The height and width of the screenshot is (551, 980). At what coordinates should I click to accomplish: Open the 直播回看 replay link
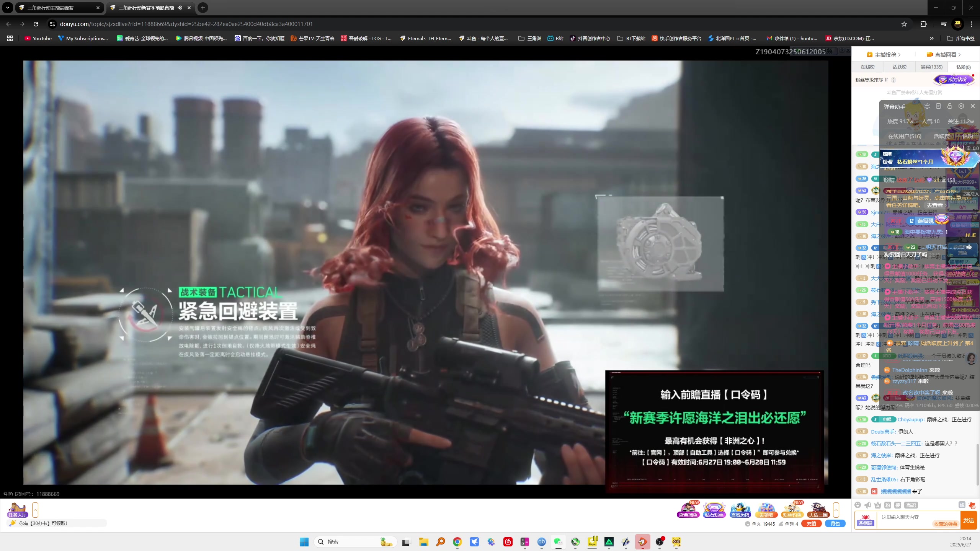(x=944, y=55)
